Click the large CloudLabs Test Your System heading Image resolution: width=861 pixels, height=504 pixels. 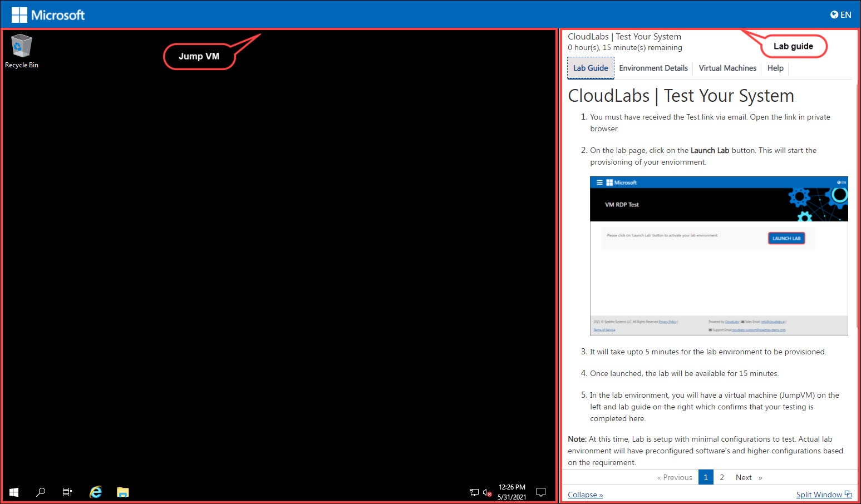tap(681, 96)
